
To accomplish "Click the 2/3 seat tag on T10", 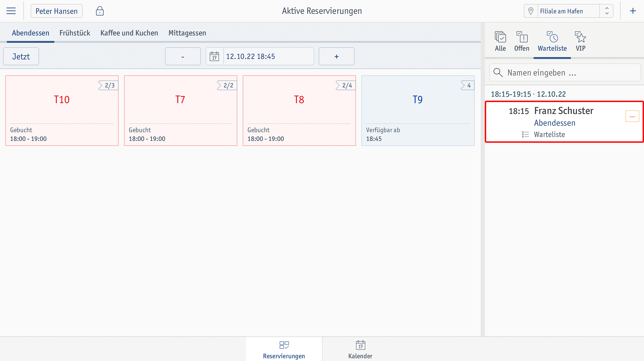I will [x=108, y=85].
